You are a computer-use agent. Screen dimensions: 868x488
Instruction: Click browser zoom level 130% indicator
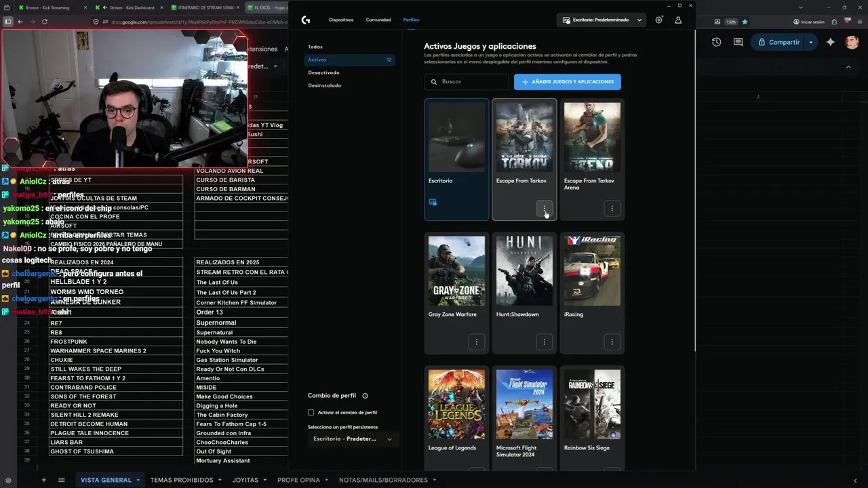pos(732,22)
